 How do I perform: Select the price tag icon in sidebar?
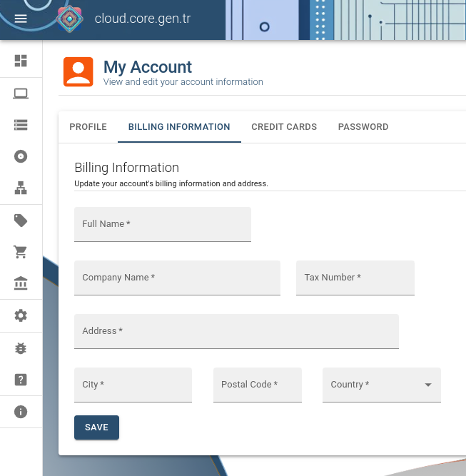coord(21,221)
